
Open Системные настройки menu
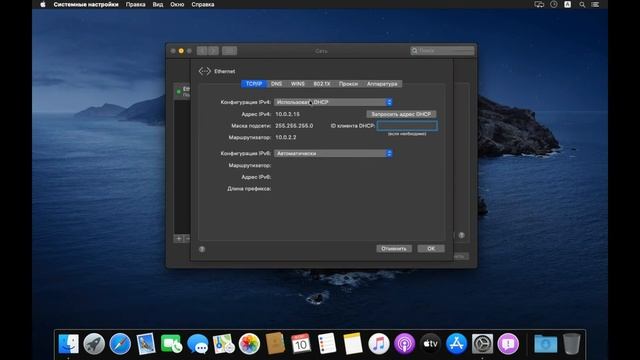(86, 4)
